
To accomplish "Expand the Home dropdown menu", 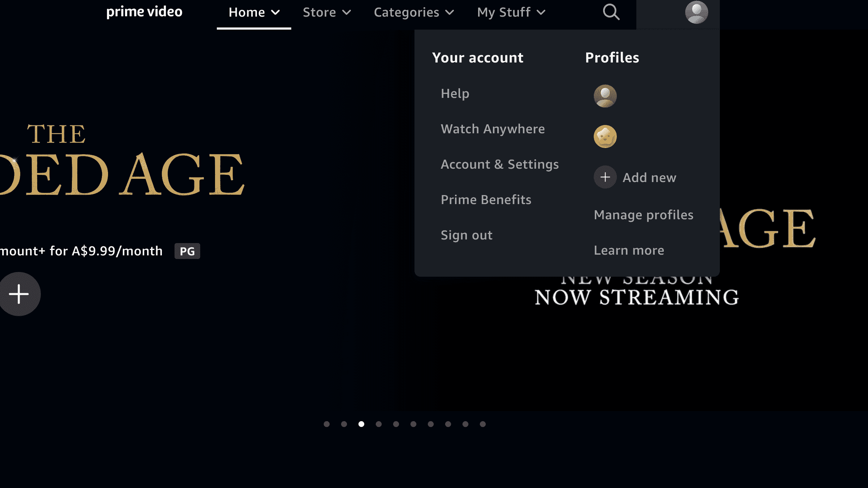I will 254,12.
